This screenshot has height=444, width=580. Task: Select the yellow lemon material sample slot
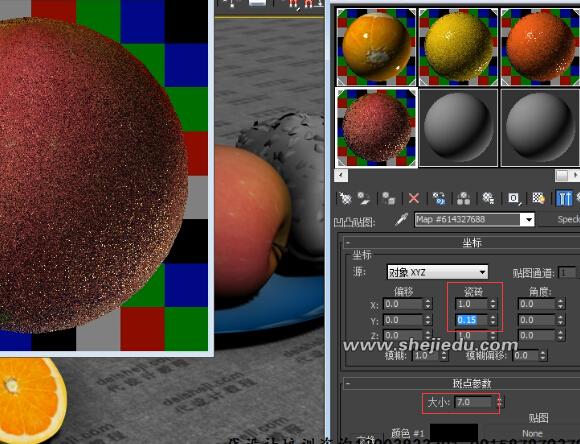coord(458,47)
